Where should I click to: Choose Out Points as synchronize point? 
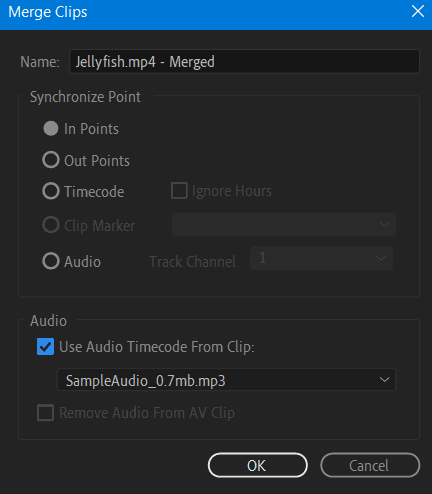pos(51,160)
